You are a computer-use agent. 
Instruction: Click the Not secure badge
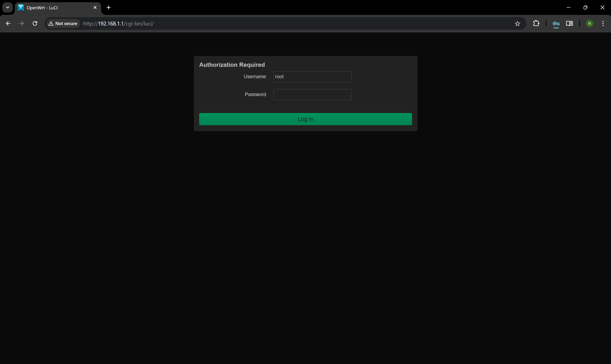click(x=63, y=23)
